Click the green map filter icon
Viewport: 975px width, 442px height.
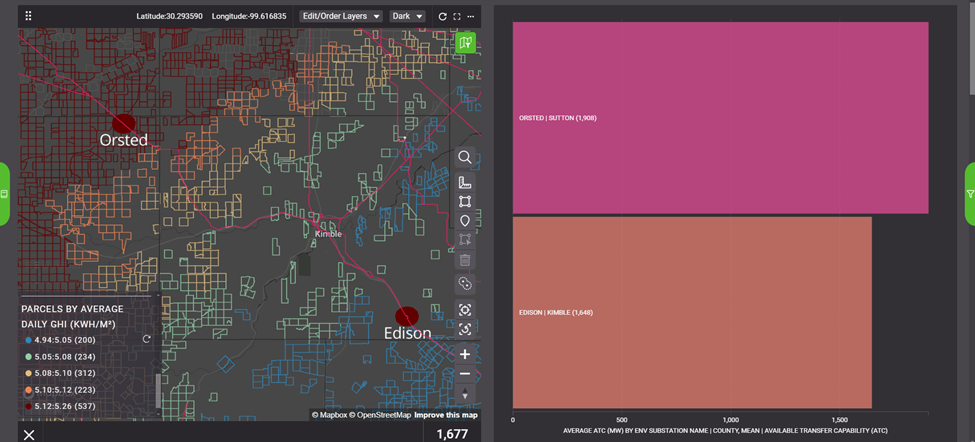(x=465, y=43)
